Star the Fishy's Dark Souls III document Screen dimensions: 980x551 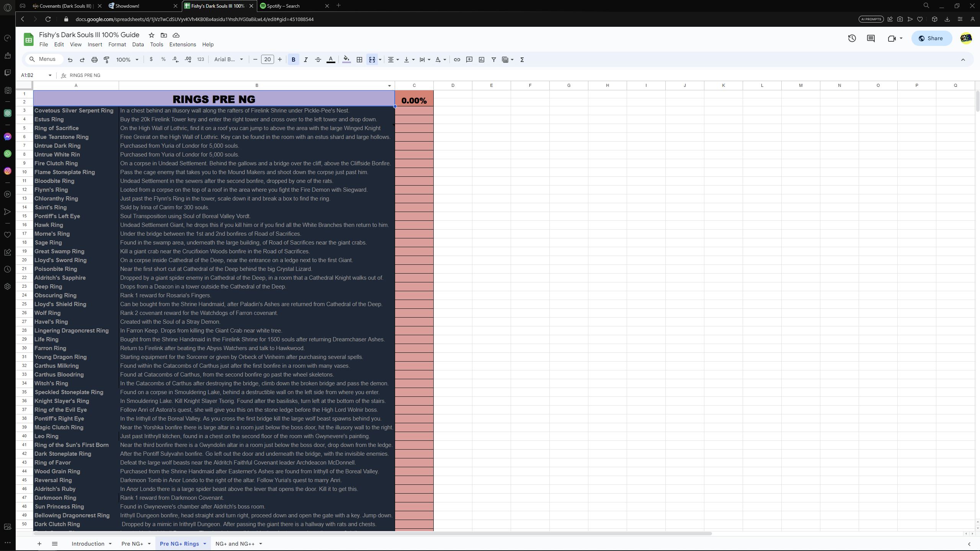pos(152,35)
